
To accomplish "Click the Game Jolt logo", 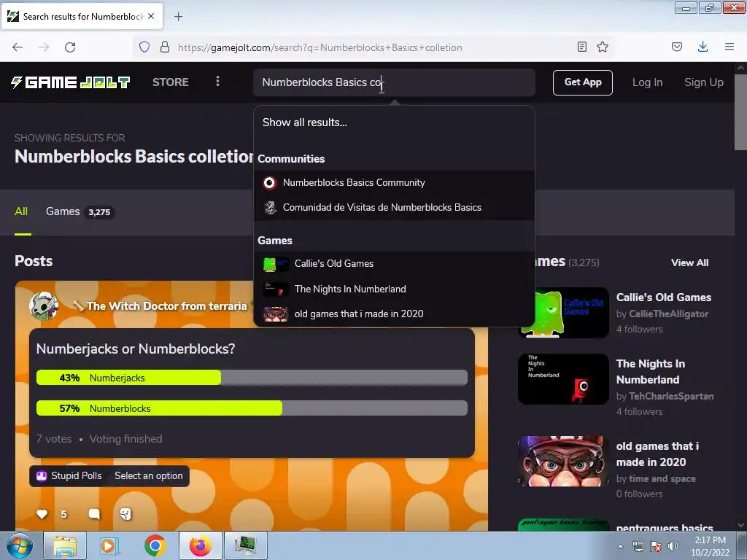I will (71, 82).
